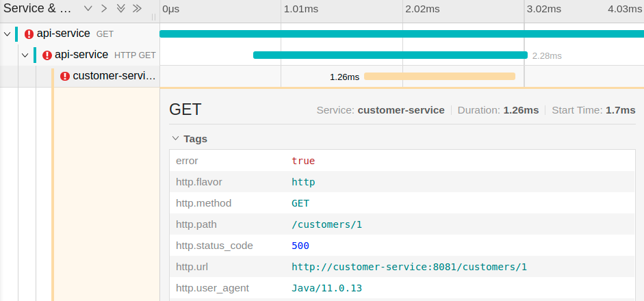Collapse all spans double-right chevron

pos(137,9)
